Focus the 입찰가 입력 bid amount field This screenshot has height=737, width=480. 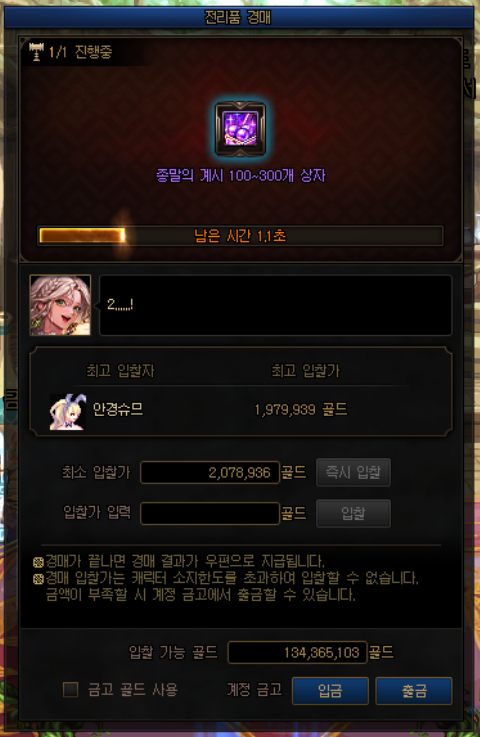click(x=210, y=513)
